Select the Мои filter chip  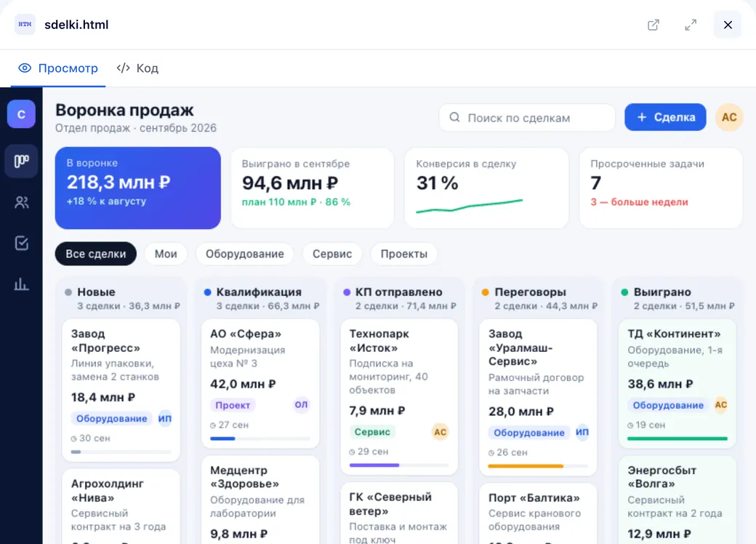(x=166, y=254)
